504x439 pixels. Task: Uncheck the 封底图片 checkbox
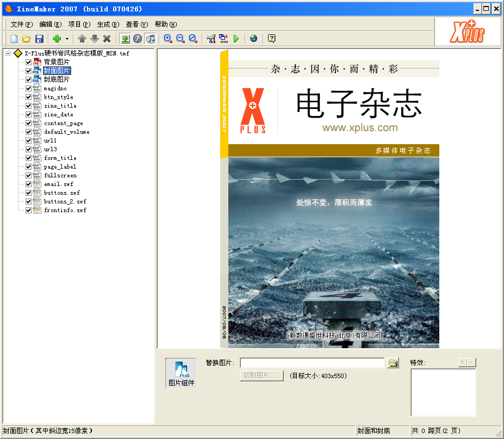tap(29, 79)
